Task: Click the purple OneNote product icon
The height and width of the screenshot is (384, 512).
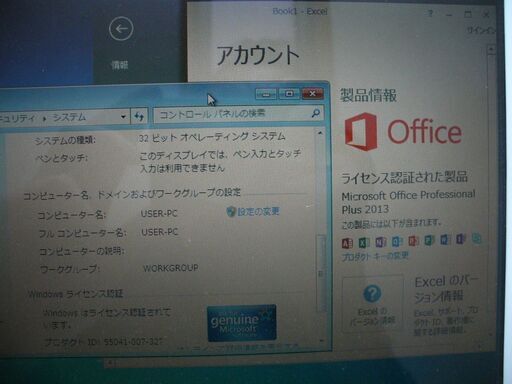Action: (380, 241)
